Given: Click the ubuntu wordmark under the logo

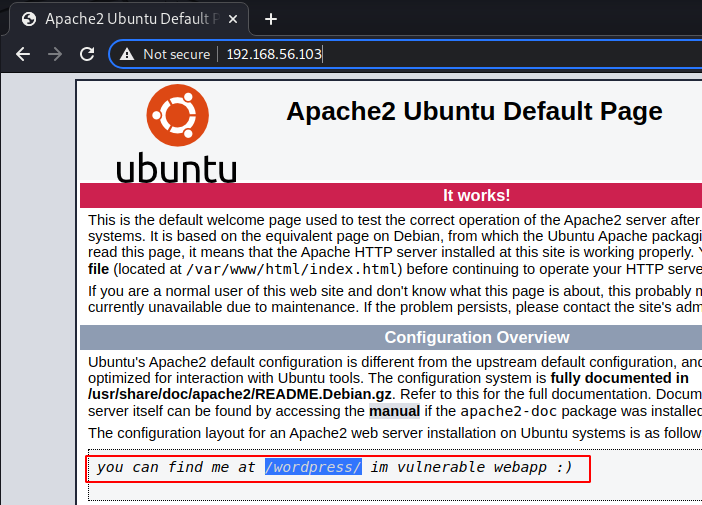Looking at the screenshot, I should coord(176,167).
